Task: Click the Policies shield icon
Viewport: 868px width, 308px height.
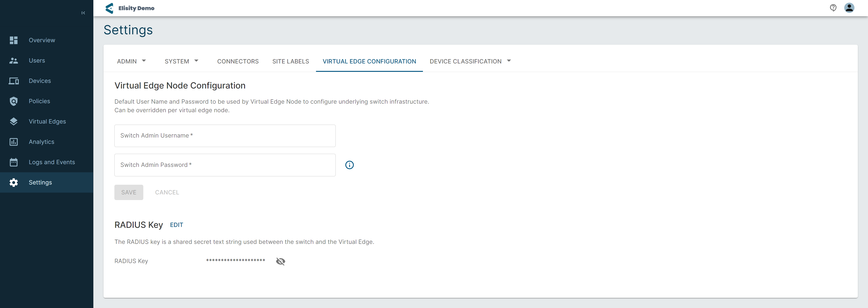Action: click(14, 101)
